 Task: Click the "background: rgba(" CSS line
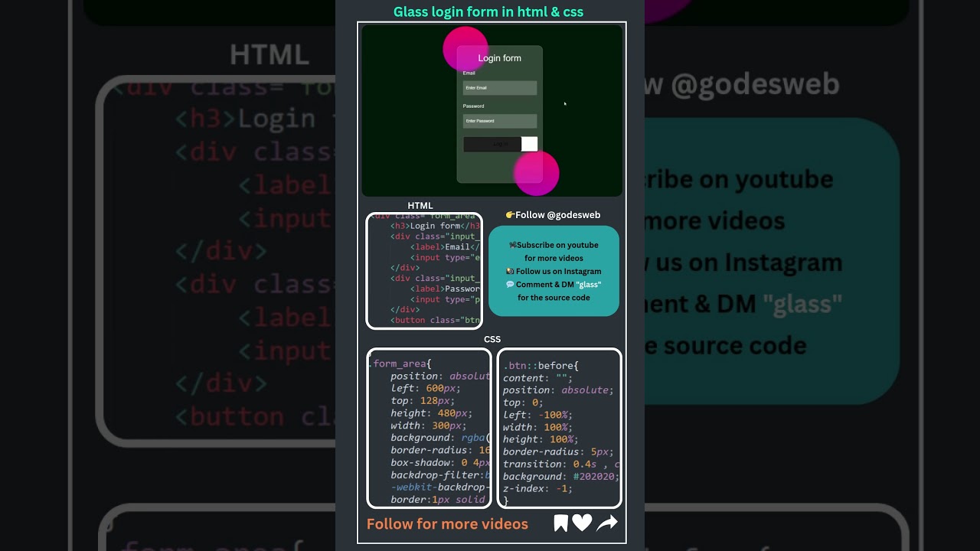439,438
